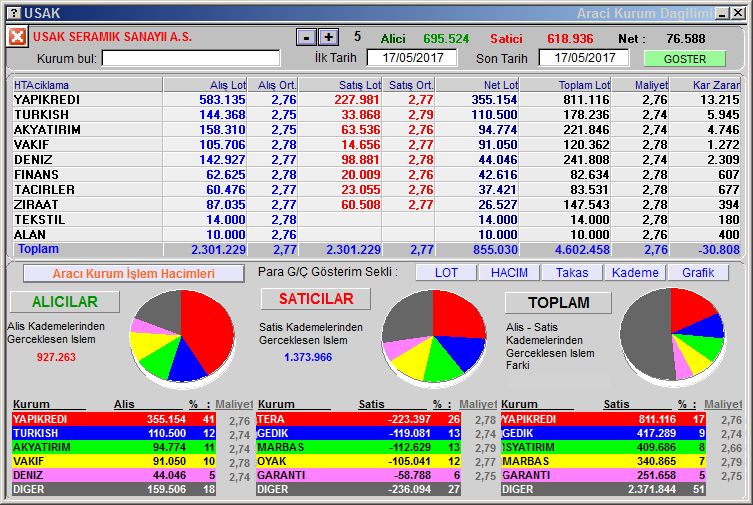
Task: Click the 1.373.966 sellers transaction figure
Action: pos(308,357)
